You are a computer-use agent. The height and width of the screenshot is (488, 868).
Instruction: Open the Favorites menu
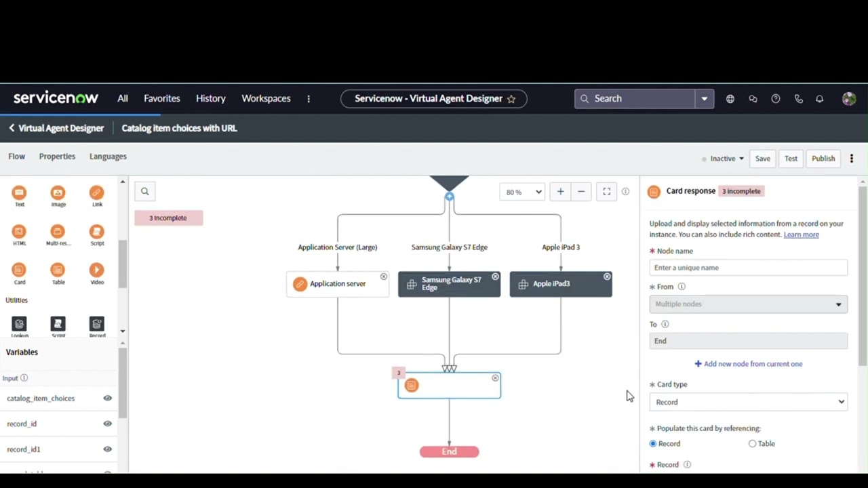[162, 98]
